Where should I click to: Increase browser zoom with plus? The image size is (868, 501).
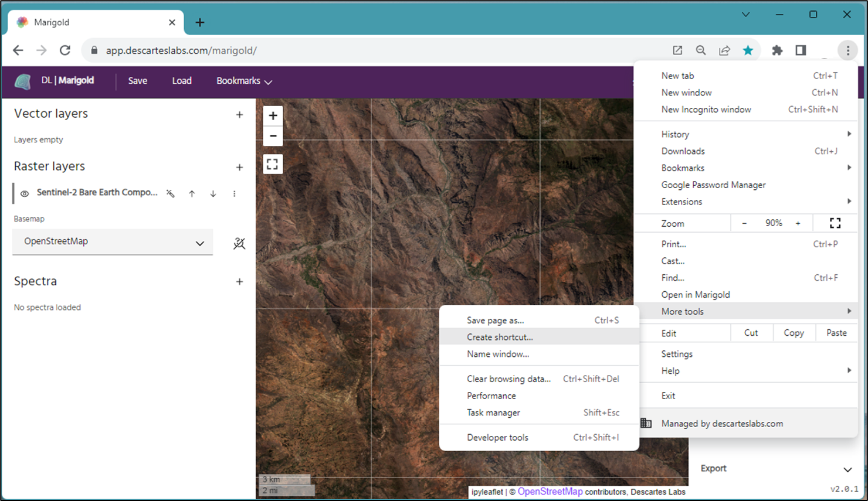point(798,223)
